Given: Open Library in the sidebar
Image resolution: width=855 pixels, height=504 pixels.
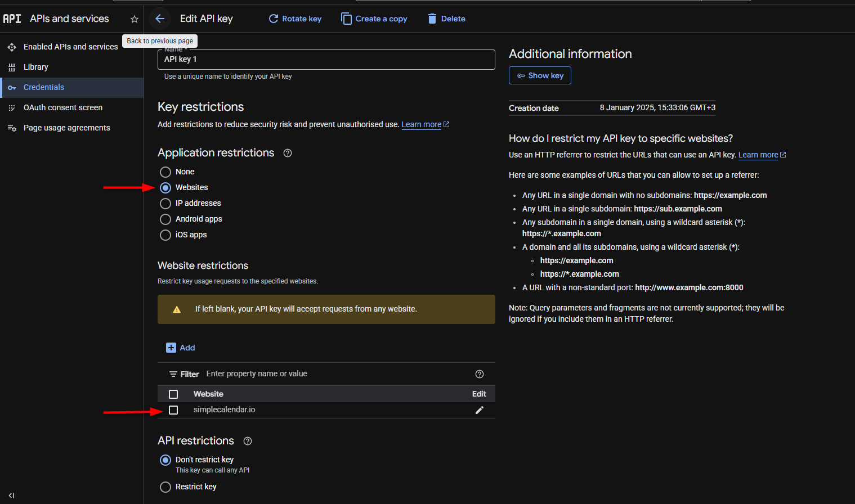Looking at the screenshot, I should 36,67.
